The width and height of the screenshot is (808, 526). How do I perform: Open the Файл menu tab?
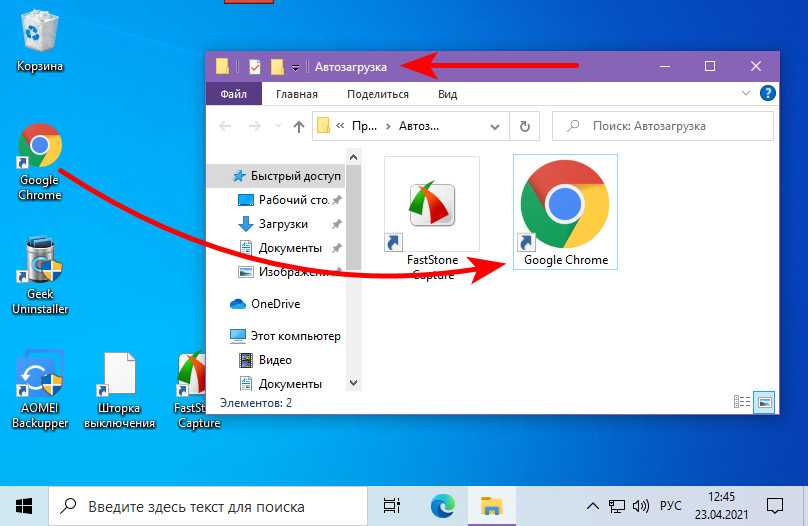pyautogui.click(x=234, y=94)
